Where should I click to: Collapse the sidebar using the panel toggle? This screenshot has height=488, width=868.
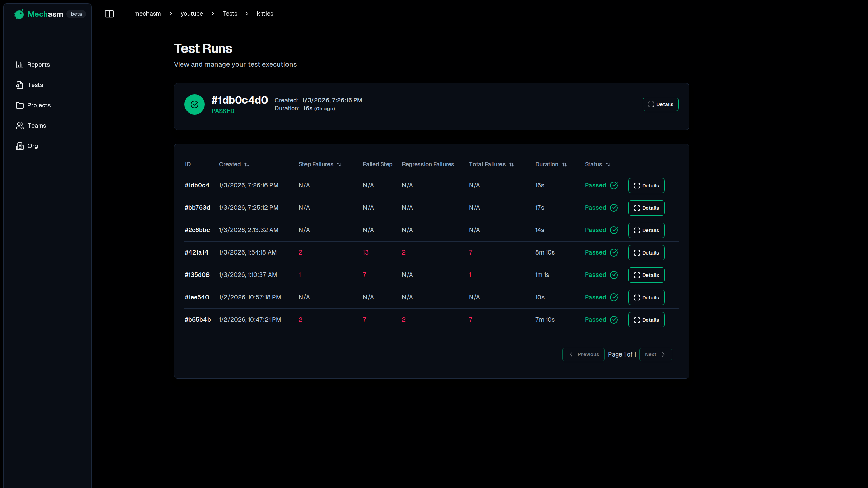tap(109, 14)
